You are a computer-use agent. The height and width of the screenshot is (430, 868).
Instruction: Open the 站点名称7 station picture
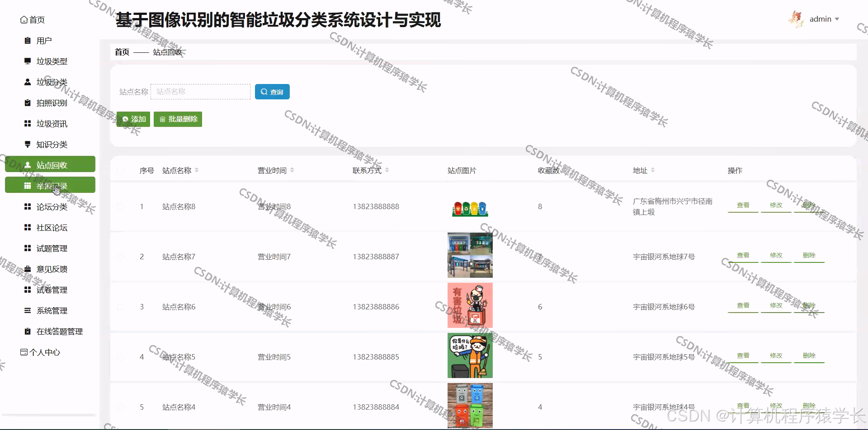click(470, 255)
